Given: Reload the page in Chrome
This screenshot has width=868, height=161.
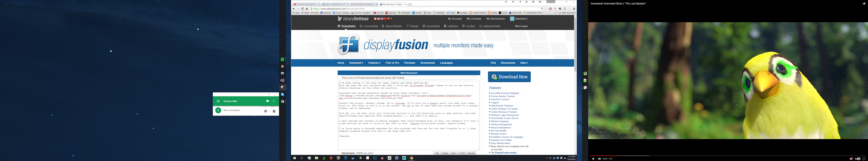Looking at the screenshot, I should point(302,9).
